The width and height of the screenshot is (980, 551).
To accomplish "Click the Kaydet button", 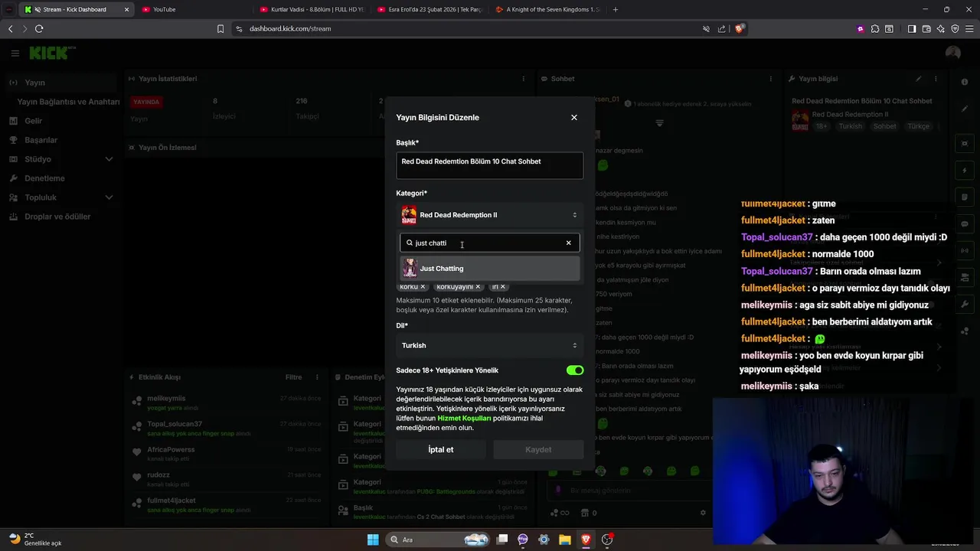I will pos(538,449).
